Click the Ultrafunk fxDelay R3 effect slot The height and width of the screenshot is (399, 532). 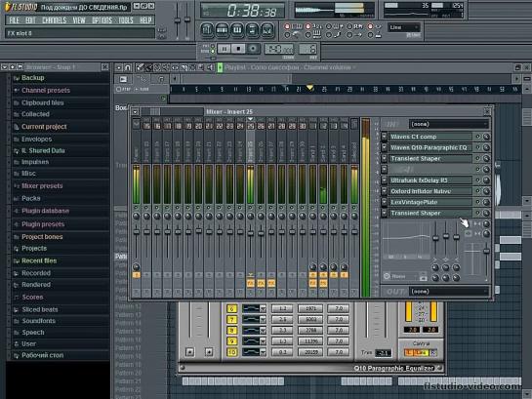click(430, 180)
